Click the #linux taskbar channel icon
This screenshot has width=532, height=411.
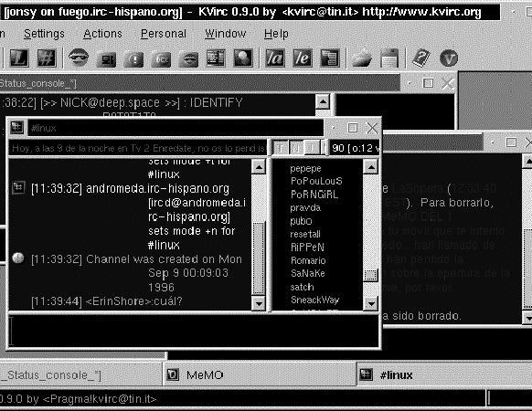click(366, 374)
